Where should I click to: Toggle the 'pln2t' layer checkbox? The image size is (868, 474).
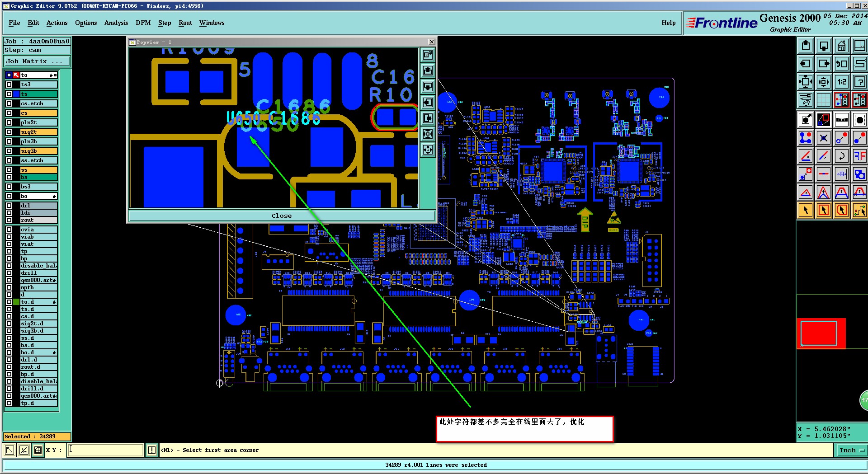[9, 122]
